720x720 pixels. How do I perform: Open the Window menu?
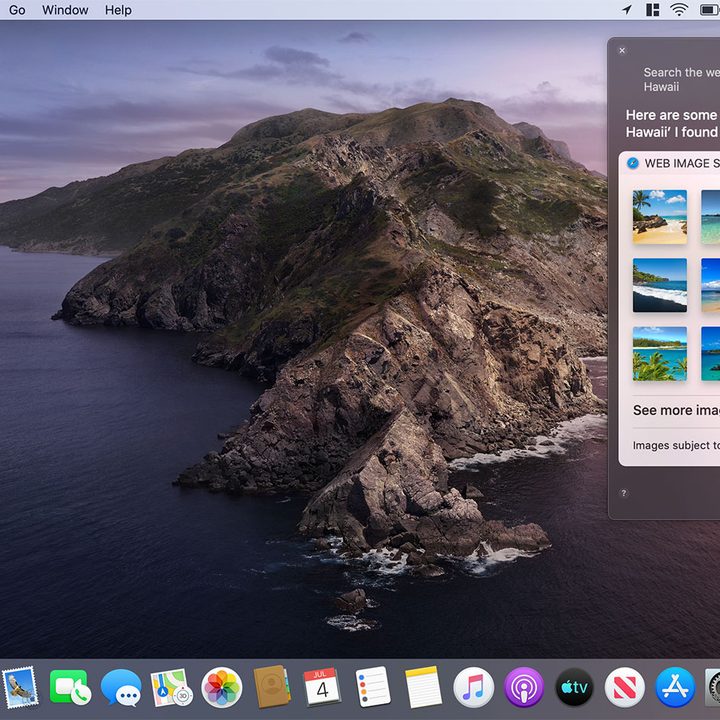(x=65, y=10)
